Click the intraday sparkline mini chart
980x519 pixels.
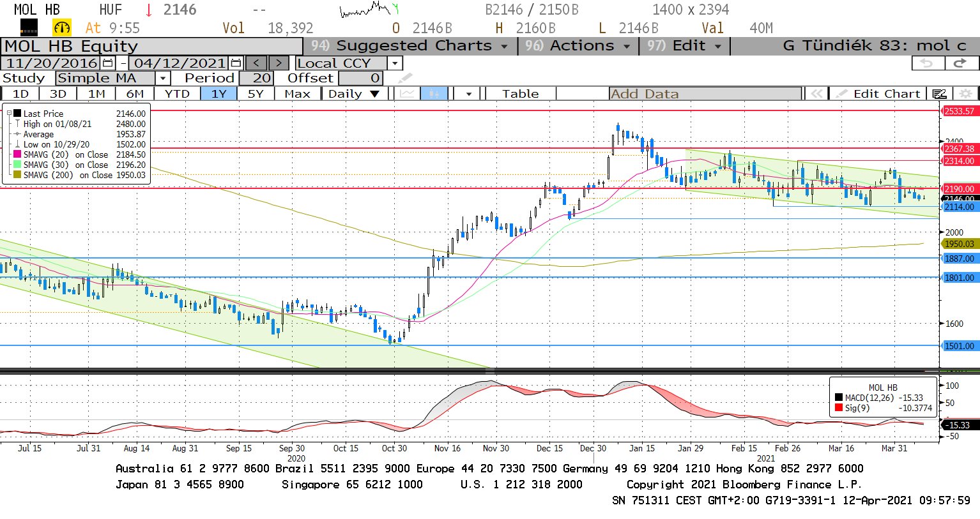click(x=370, y=10)
